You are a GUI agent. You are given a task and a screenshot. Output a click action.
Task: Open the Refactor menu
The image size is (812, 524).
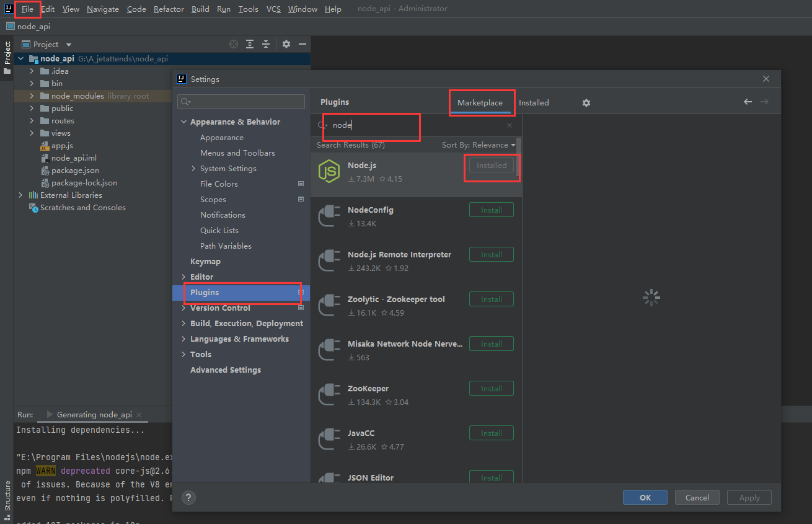169,9
